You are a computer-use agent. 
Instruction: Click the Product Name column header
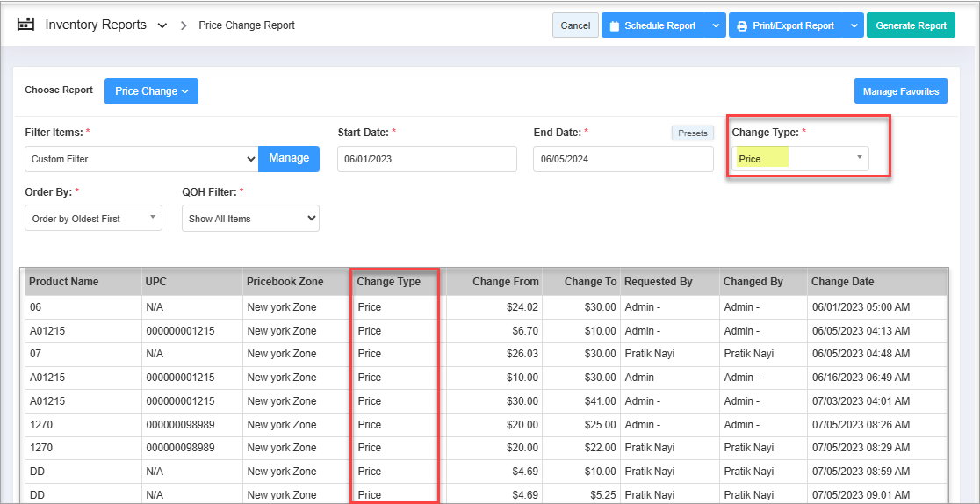tap(64, 282)
